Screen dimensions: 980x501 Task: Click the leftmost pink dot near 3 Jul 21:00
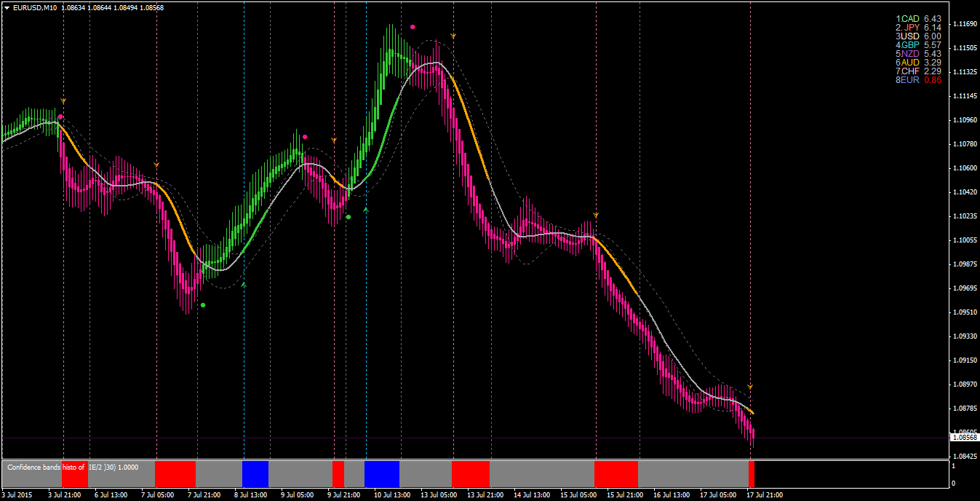click(60, 117)
